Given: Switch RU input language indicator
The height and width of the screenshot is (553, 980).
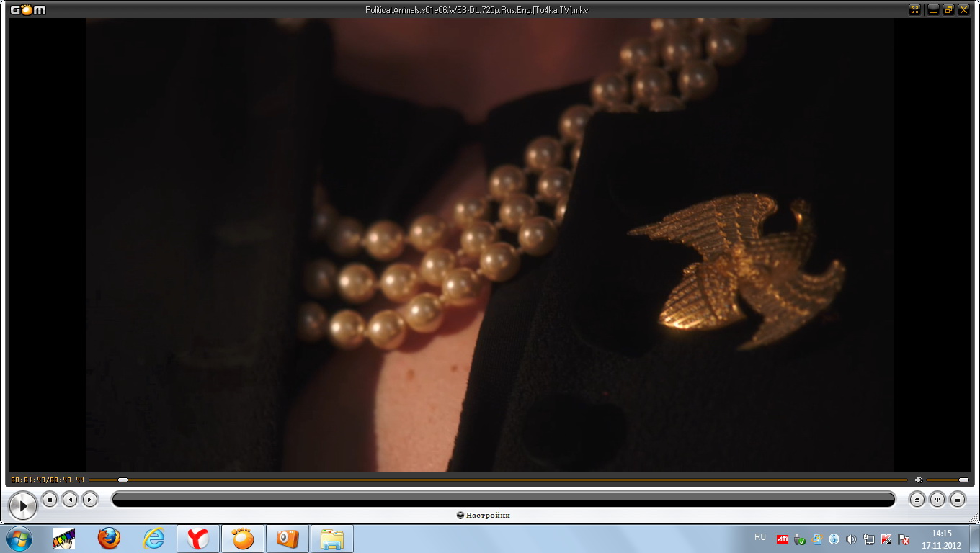Looking at the screenshot, I should (759, 538).
